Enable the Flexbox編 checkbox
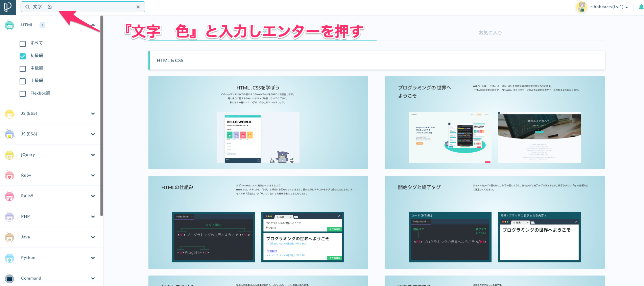 pyautogui.click(x=23, y=94)
